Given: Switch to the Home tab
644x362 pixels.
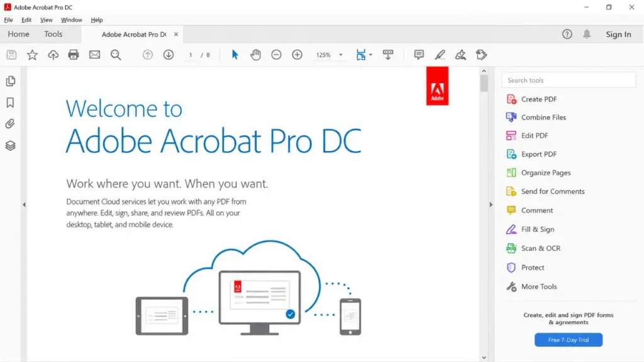Looking at the screenshot, I should (18, 34).
